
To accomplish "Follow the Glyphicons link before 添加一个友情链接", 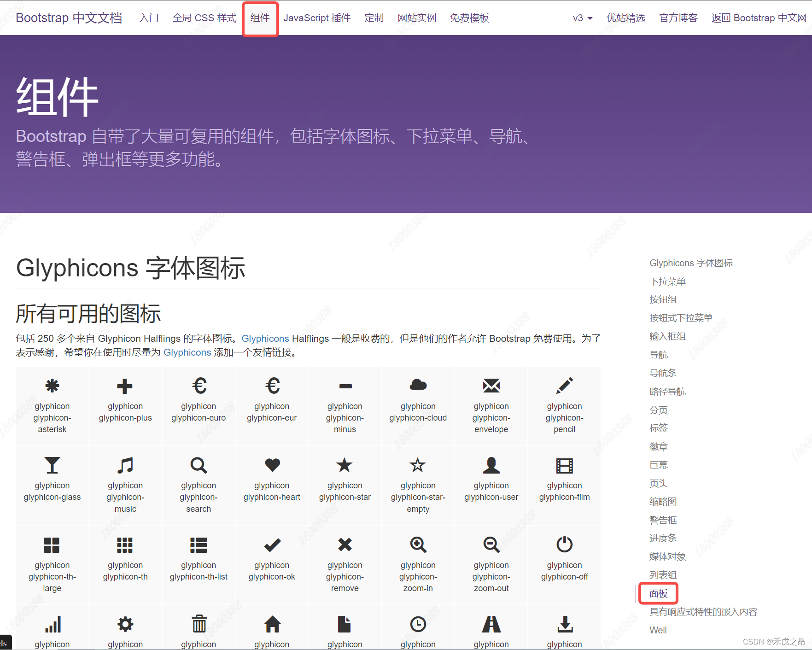I will tap(187, 352).
